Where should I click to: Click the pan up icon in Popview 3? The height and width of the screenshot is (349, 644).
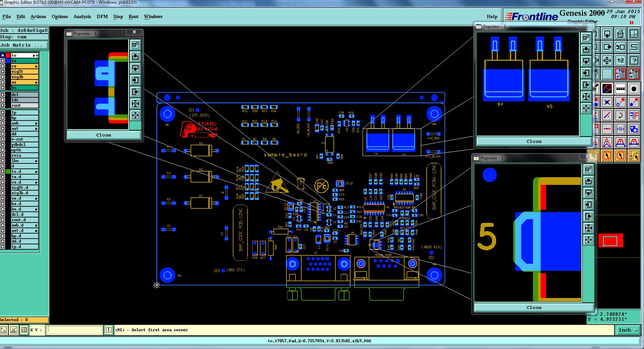135,56
